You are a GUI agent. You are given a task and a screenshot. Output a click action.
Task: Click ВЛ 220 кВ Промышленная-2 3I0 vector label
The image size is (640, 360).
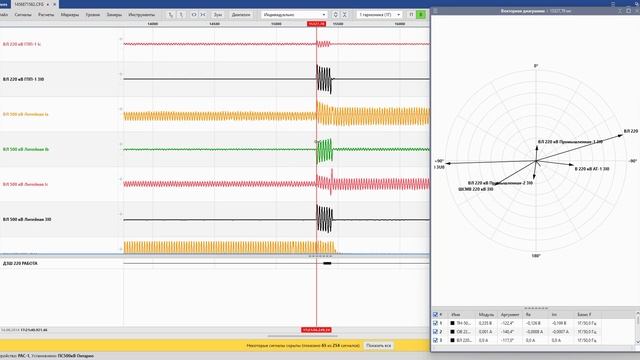point(500,183)
